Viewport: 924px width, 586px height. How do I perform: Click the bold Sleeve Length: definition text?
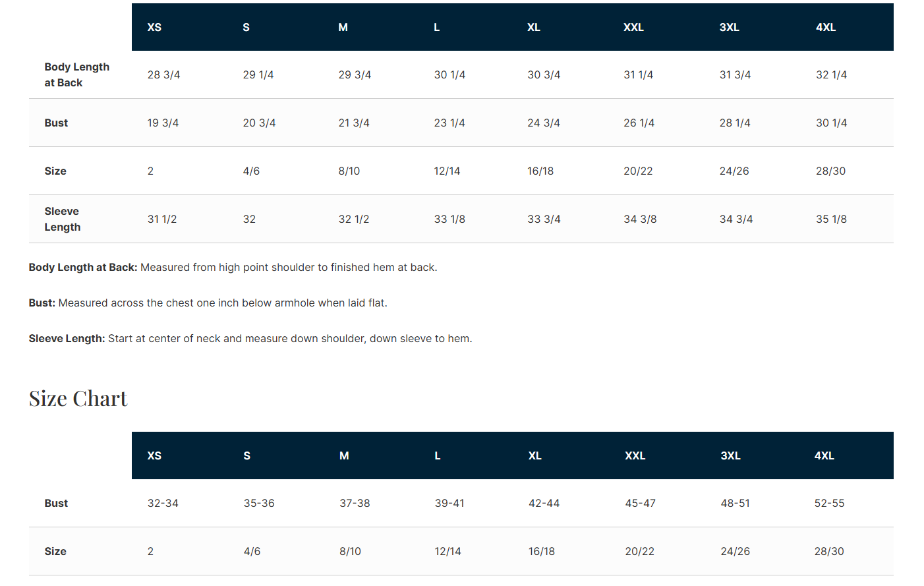[x=67, y=339]
